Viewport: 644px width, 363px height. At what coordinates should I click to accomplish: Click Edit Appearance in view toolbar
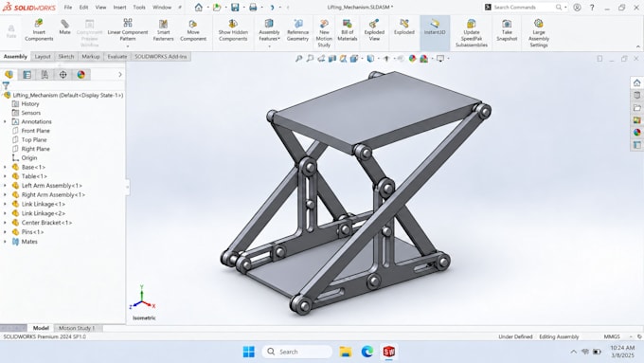pos(412,59)
